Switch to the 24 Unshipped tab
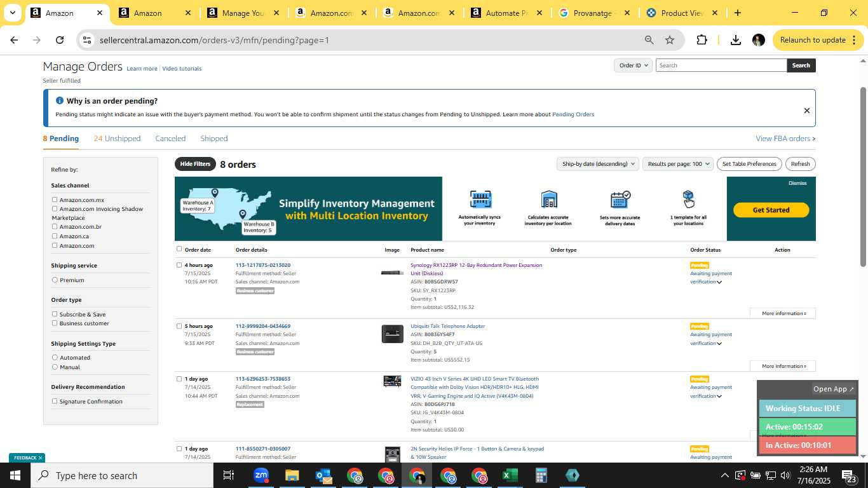The width and height of the screenshot is (868, 488). (x=117, y=139)
